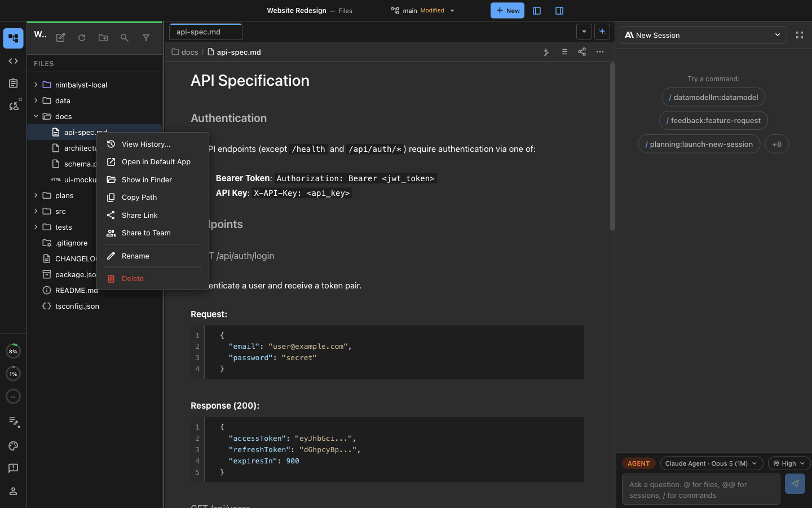Image resolution: width=812 pixels, height=508 pixels.
Task: Show +8 more commands
Action: point(777,144)
